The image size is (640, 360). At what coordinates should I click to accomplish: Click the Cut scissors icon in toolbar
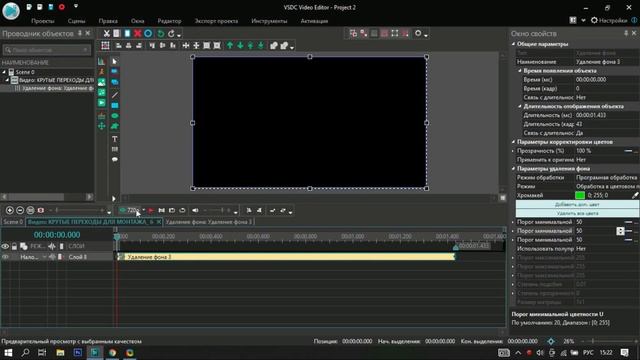click(x=107, y=33)
